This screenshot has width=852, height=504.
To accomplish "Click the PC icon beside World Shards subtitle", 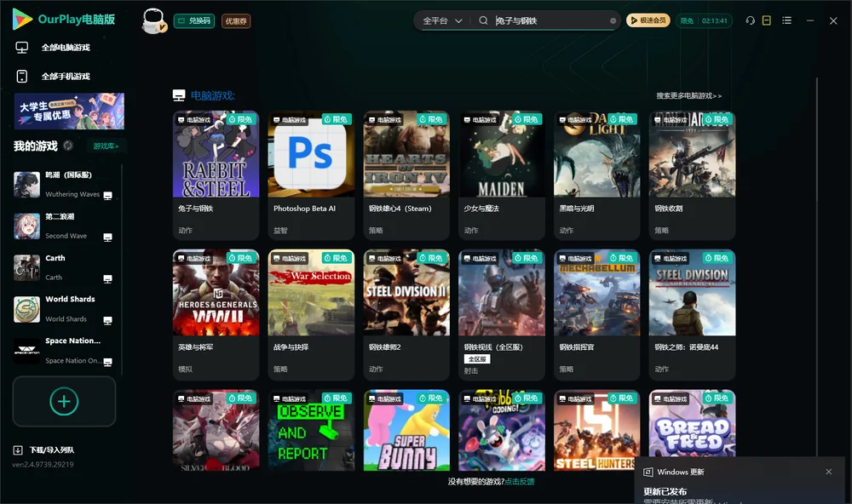I will click(x=107, y=320).
